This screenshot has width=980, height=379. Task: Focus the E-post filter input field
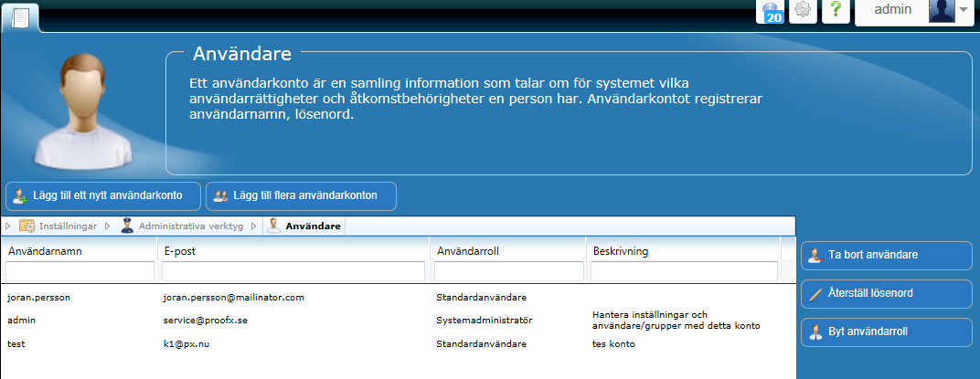(x=293, y=271)
